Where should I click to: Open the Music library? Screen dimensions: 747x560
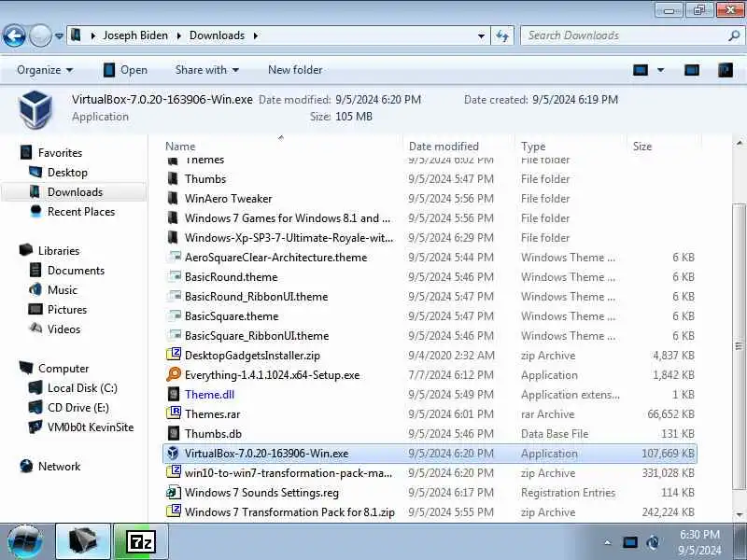(62, 290)
